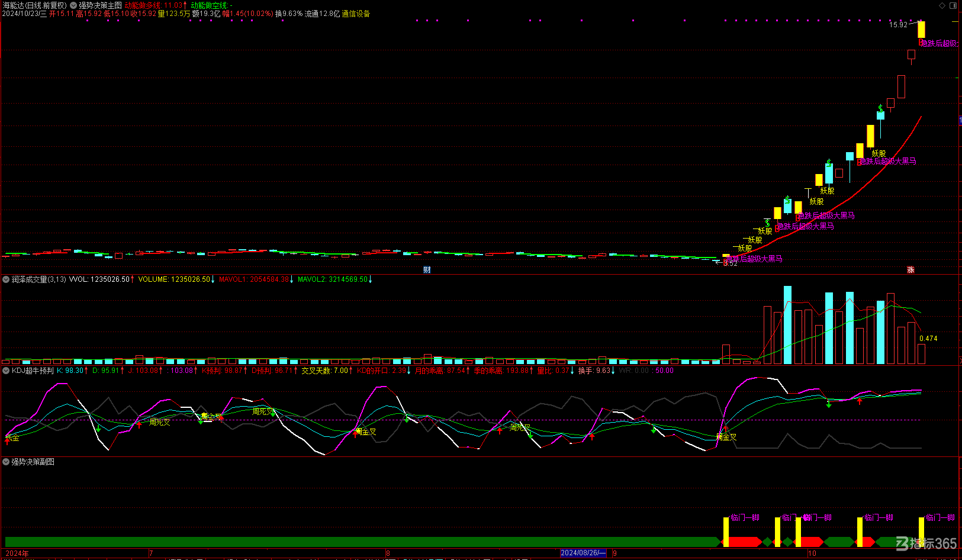Screen dimensions: 962x560
Task: Click the diamond icon at top right
Action: pos(942,5)
